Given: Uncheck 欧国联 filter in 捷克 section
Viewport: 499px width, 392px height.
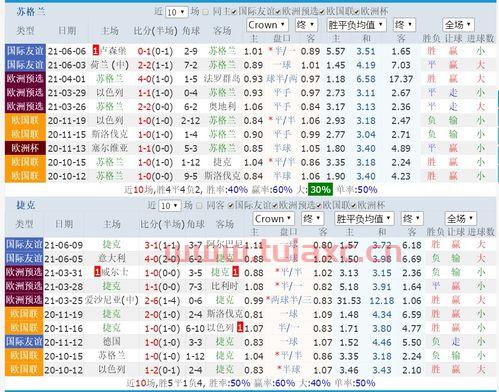Looking at the screenshot, I should pos(319,206).
